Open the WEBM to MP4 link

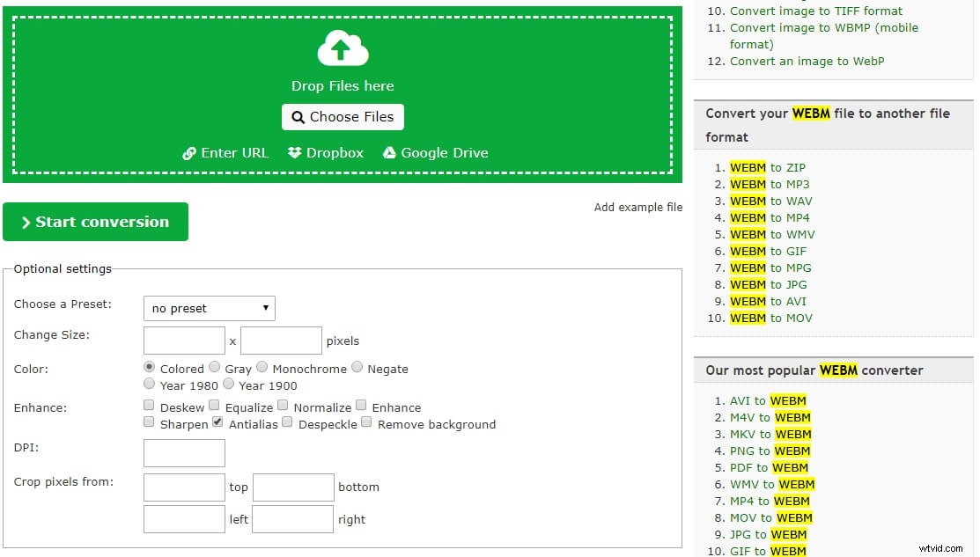[771, 217]
